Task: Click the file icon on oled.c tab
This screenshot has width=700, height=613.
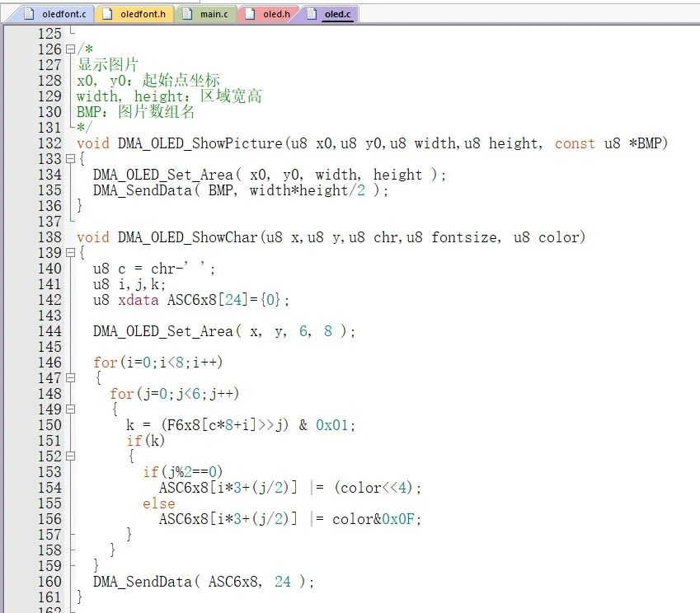Action: pyautogui.click(x=312, y=14)
